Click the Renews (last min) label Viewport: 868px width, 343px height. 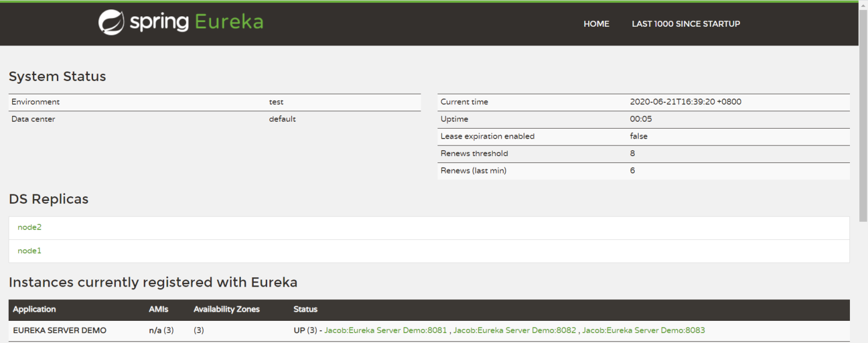[474, 171]
